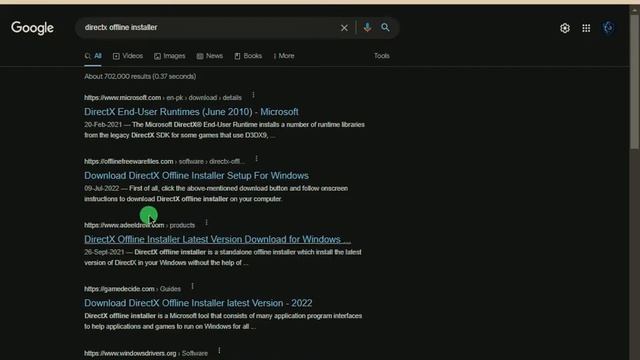The height and width of the screenshot is (360, 640).
Task: Click the Google logo
Action: click(32, 28)
